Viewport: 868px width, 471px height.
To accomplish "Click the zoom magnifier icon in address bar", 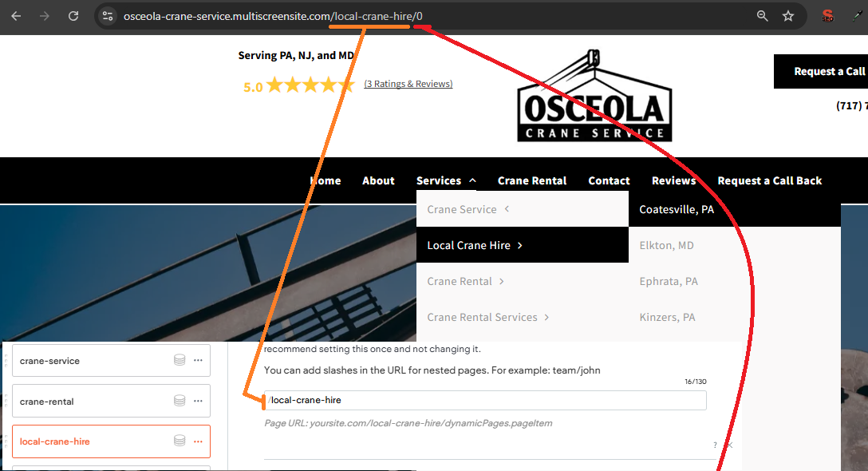I will [x=762, y=16].
